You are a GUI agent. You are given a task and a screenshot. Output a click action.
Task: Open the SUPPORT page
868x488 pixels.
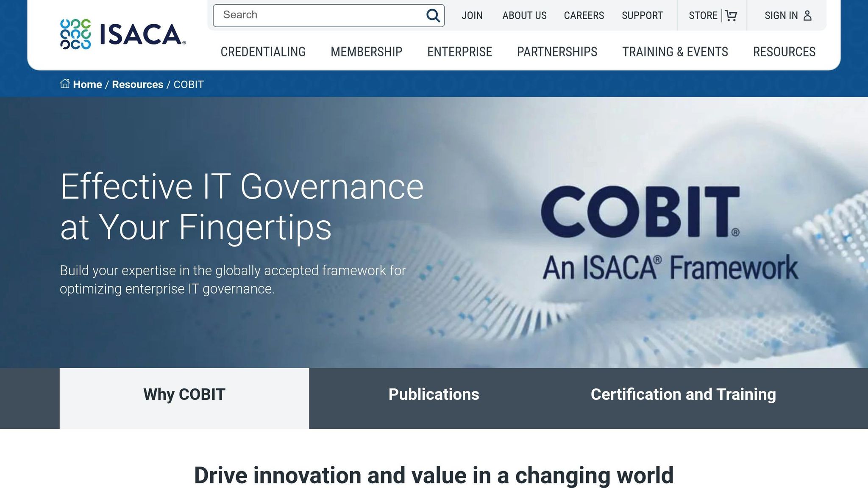point(643,15)
